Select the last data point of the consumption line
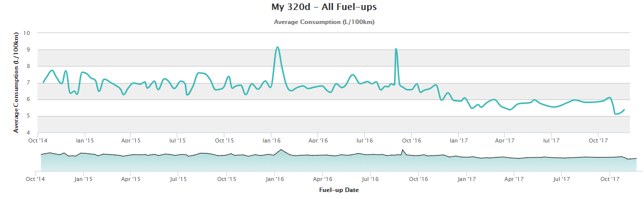 click(624, 109)
